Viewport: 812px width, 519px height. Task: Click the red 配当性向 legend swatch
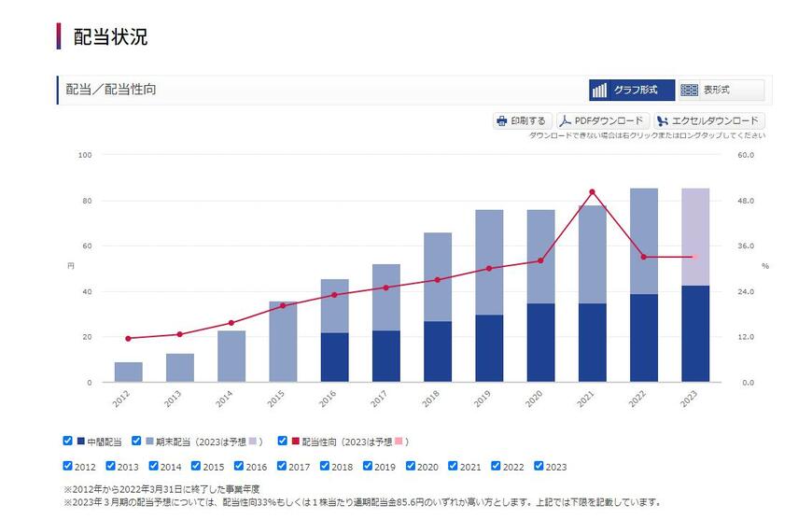(296, 442)
